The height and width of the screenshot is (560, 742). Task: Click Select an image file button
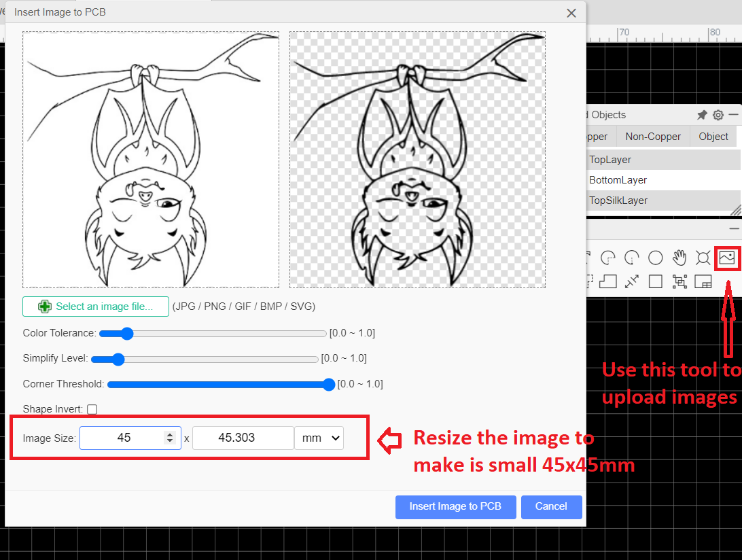coord(96,307)
